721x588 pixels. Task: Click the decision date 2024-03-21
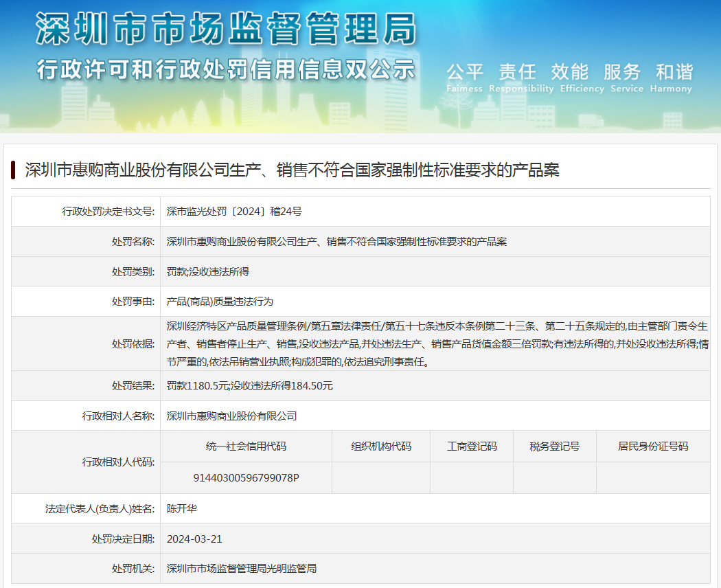[x=194, y=539]
